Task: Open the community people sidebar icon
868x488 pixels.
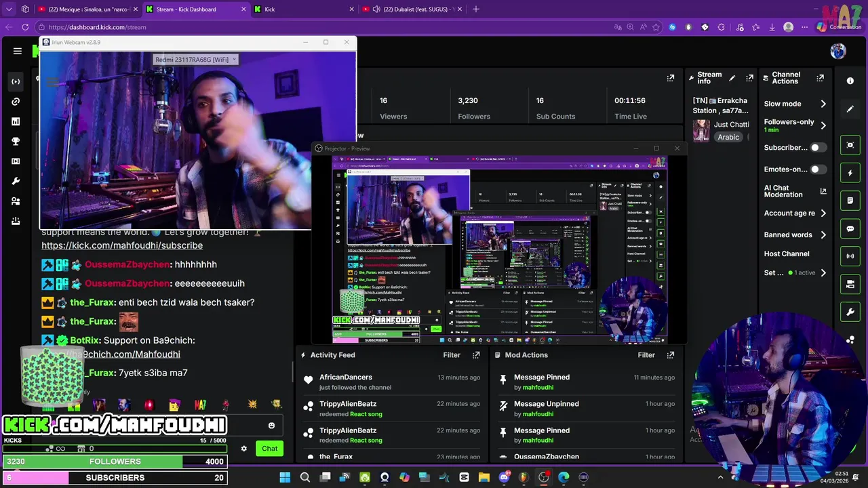Action: (16, 201)
